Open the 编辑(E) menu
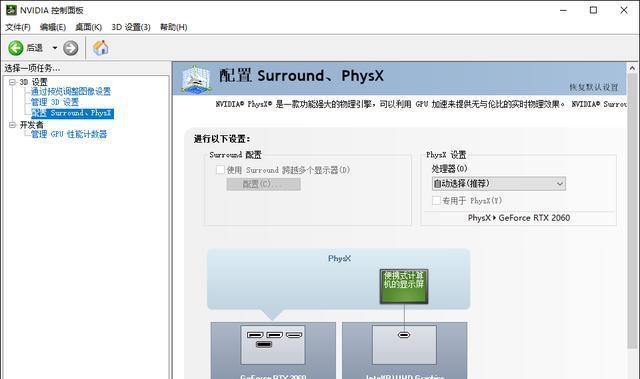The width and height of the screenshot is (640, 379). point(53,27)
